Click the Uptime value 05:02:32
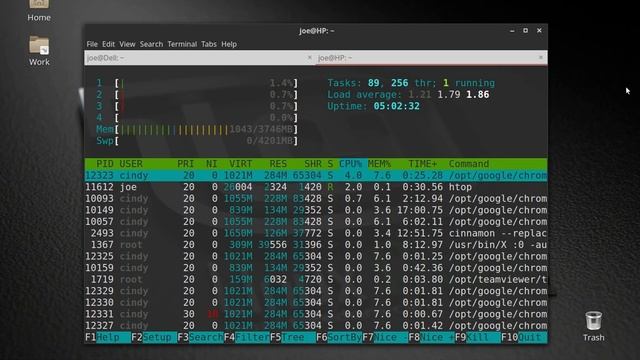The width and height of the screenshot is (640, 360). (396, 107)
